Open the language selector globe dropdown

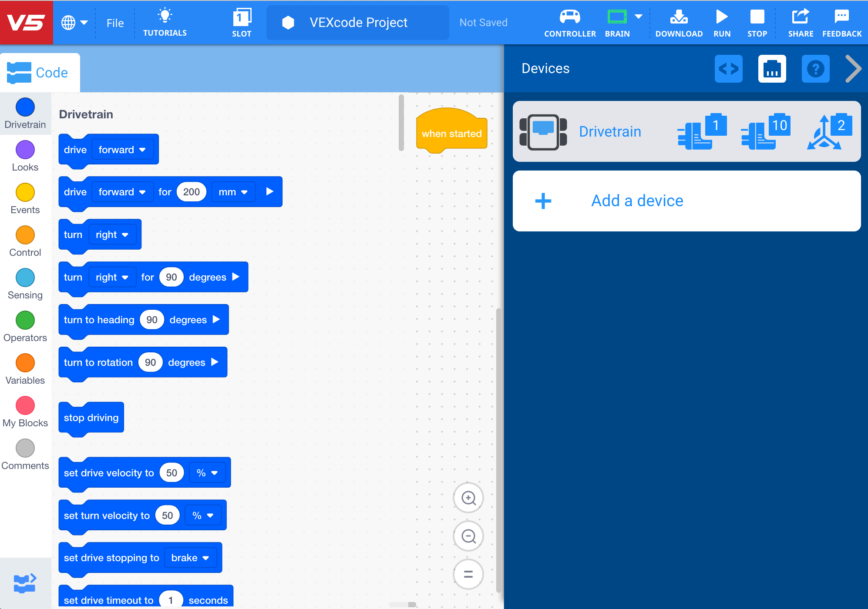point(75,23)
